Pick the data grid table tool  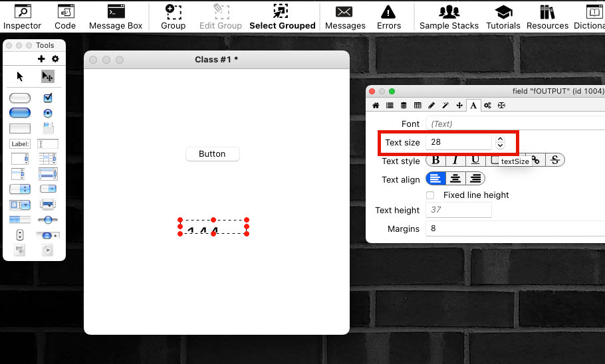pos(48,159)
